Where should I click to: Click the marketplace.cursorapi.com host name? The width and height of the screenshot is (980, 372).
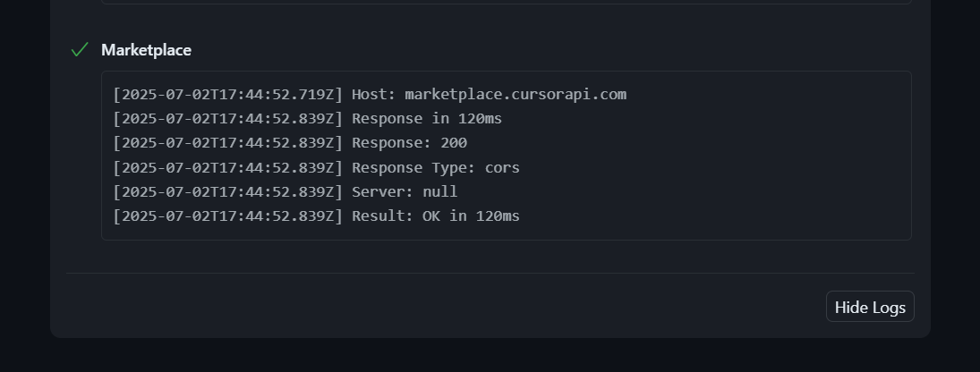[x=516, y=94]
